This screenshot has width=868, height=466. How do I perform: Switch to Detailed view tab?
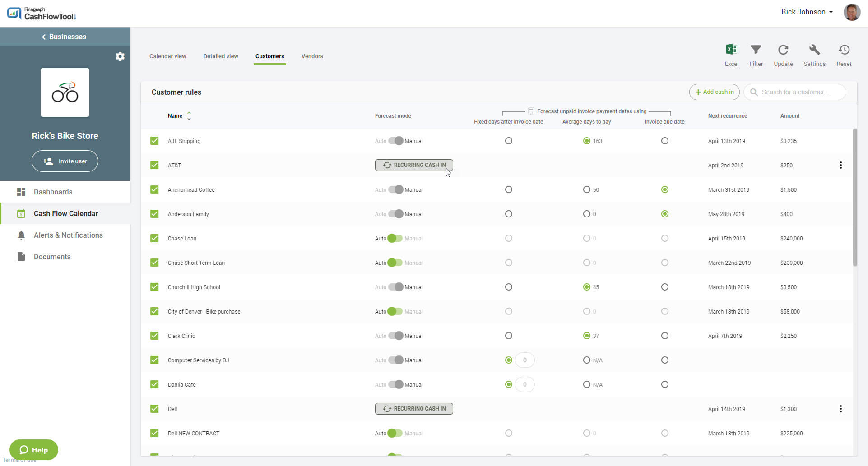point(221,56)
